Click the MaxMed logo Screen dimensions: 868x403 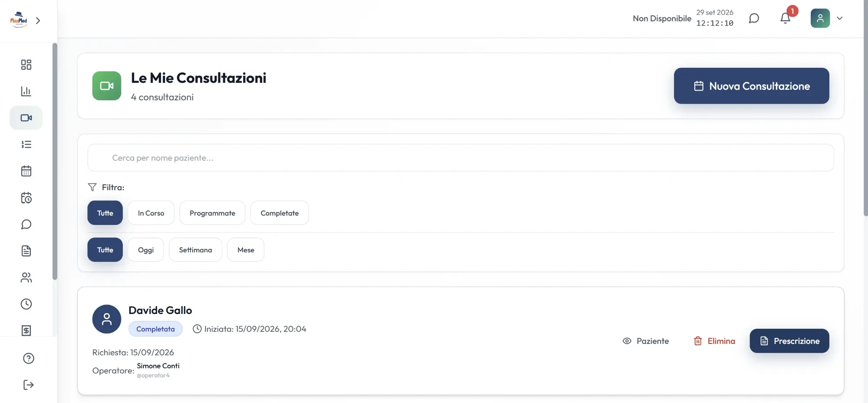coord(19,20)
